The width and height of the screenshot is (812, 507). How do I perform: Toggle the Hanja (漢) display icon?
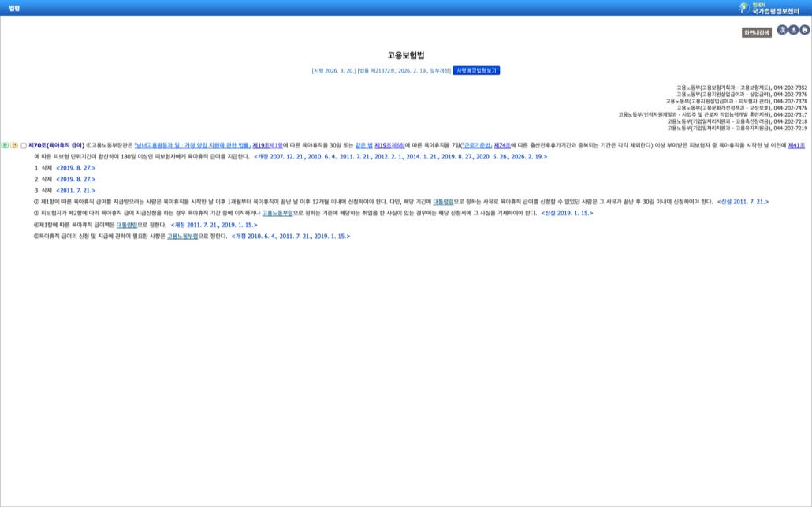(x=782, y=30)
